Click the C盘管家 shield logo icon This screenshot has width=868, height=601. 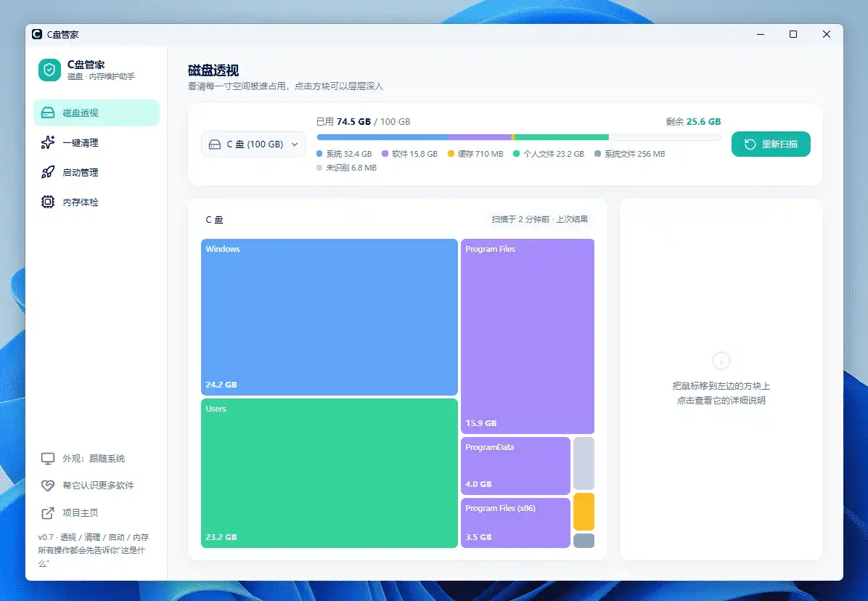point(49,70)
